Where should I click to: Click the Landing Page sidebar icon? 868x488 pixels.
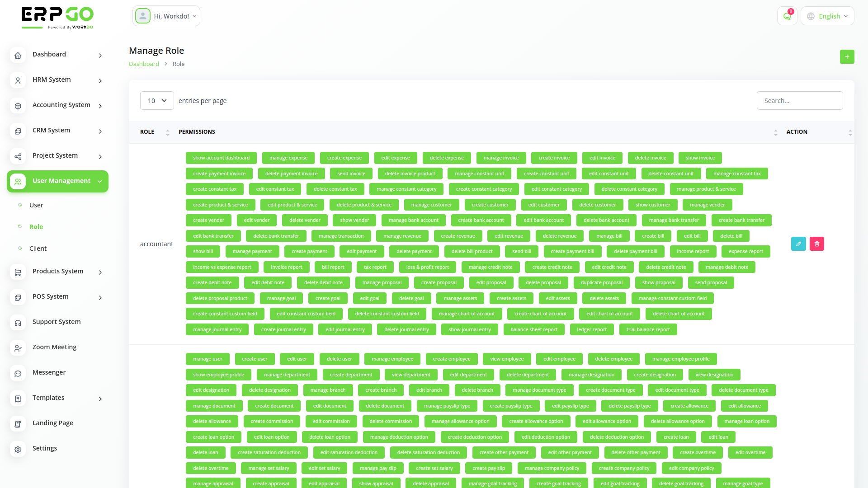tap(18, 424)
